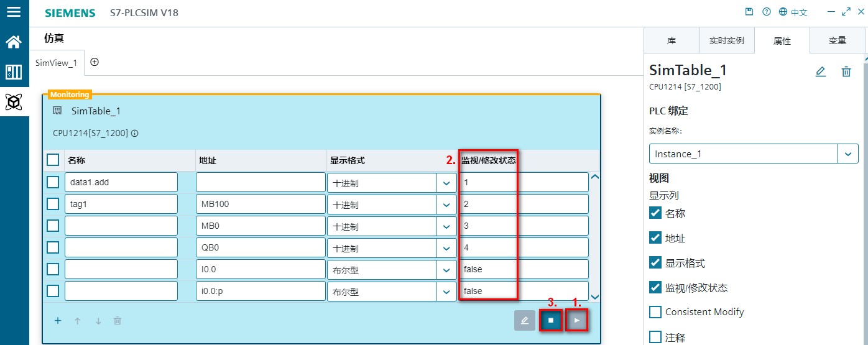Uncheck the 名称 display column checkbox
The height and width of the screenshot is (345, 868).
[x=655, y=213]
